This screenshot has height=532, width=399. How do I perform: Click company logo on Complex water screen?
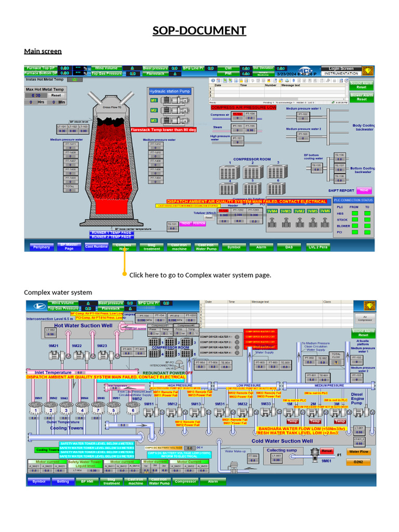click(x=39, y=306)
